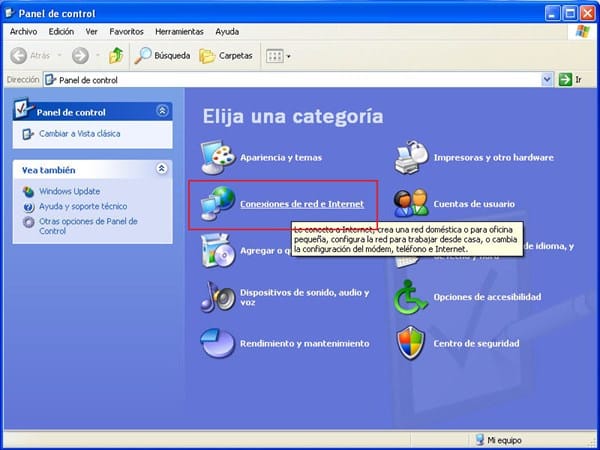Screen dimensions: 600x450
Task: Open Rendimiento y mantenimiento link
Action: click(x=305, y=343)
